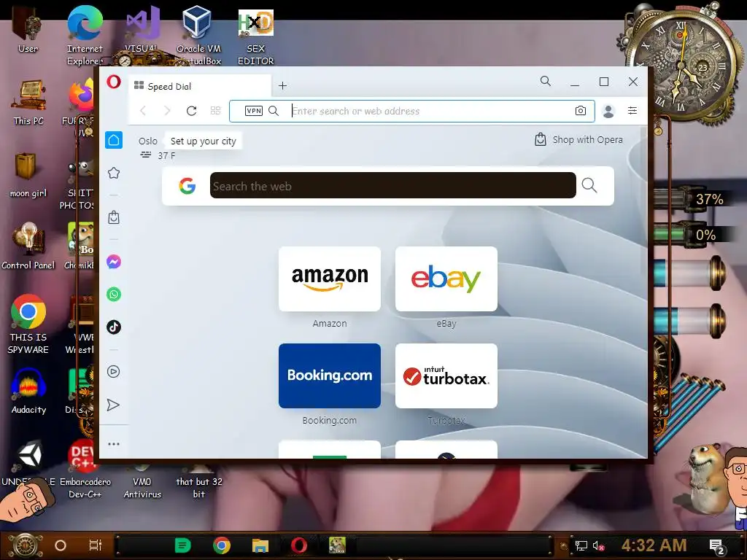Go forward with the forward arrow
The width and height of the screenshot is (747, 560).
167,111
